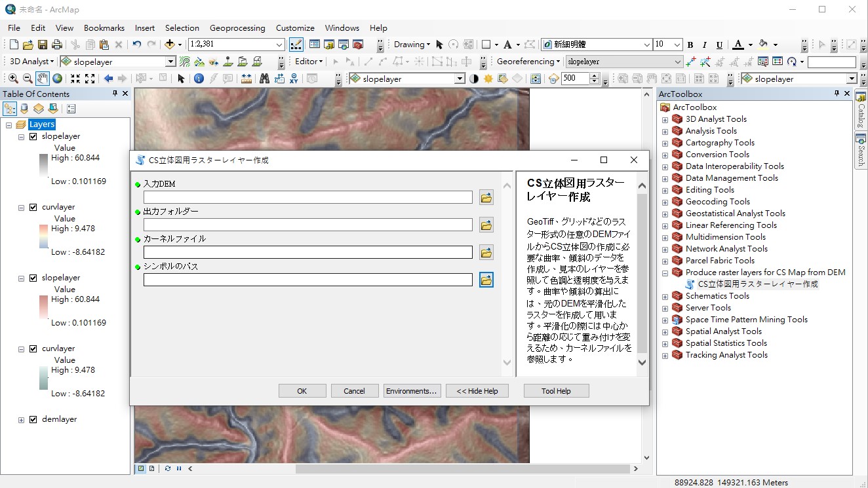Open the 3D Analyst layer dropdown
The width and height of the screenshot is (868, 488).
(171, 62)
